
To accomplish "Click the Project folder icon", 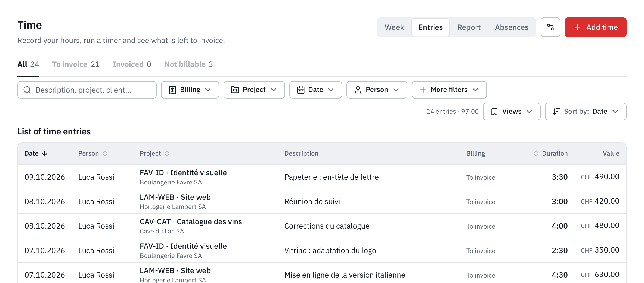I will click(235, 90).
